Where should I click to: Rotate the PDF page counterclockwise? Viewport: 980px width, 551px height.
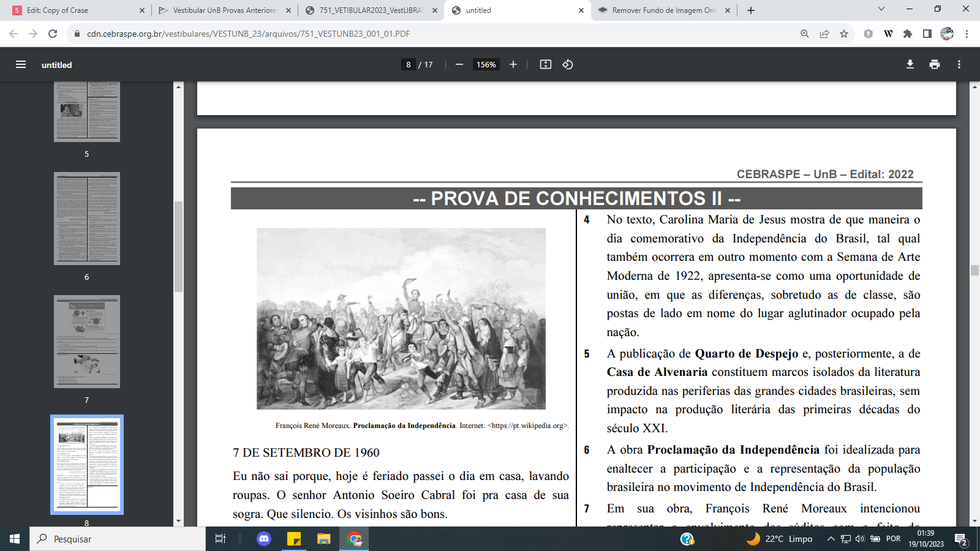pyautogui.click(x=568, y=64)
